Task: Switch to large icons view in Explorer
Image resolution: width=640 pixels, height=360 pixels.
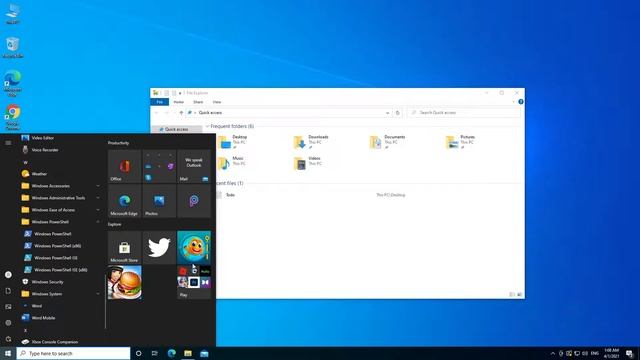Action: (x=520, y=295)
